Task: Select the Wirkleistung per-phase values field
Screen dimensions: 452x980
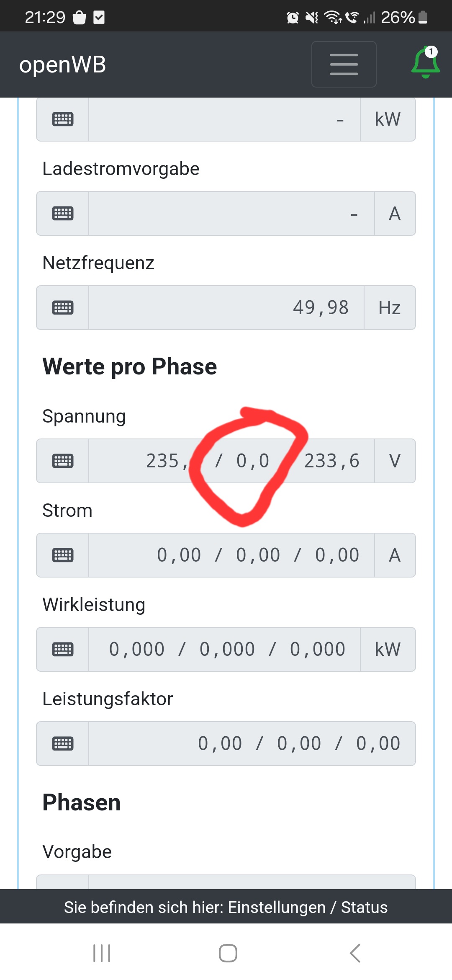Action: [224, 650]
